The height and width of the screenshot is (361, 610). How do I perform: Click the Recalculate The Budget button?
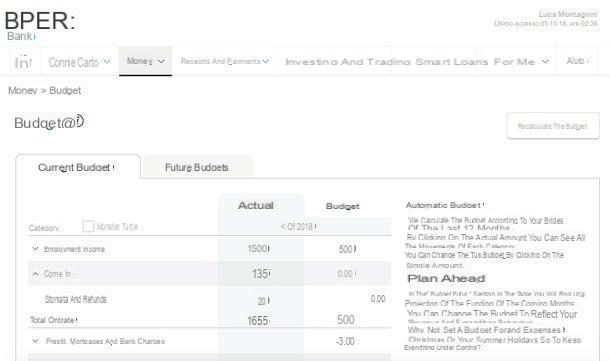553,126
